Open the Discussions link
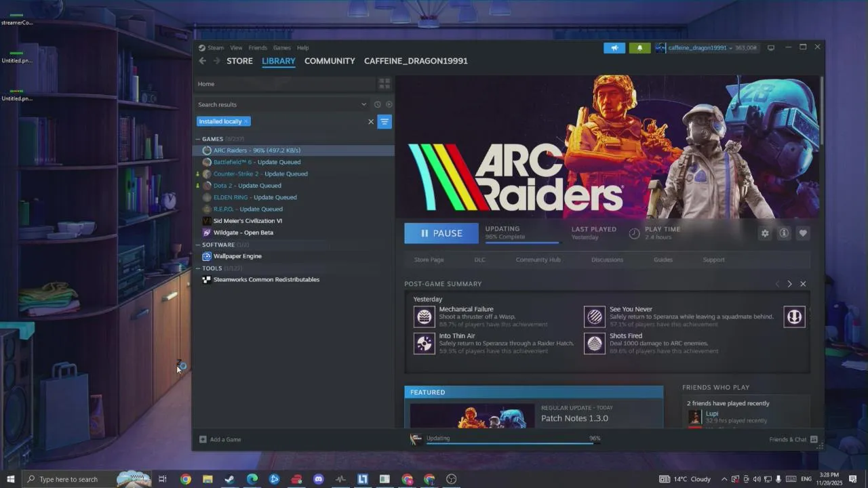The height and width of the screenshot is (488, 868). coord(607,260)
